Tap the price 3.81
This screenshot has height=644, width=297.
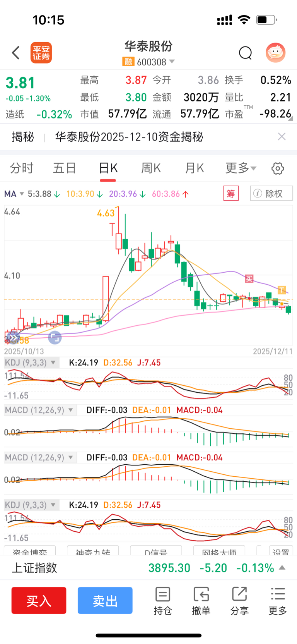point(20,83)
